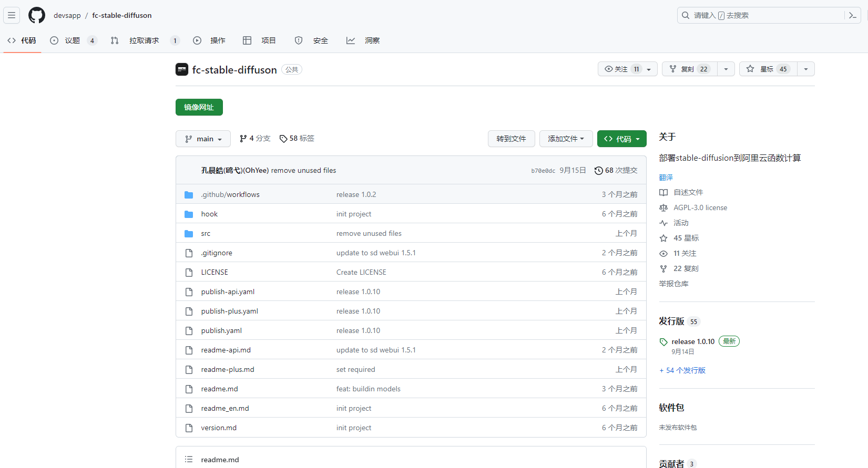868x468 pixels.
Task: Open the devsapp owner link
Action: tap(67, 15)
